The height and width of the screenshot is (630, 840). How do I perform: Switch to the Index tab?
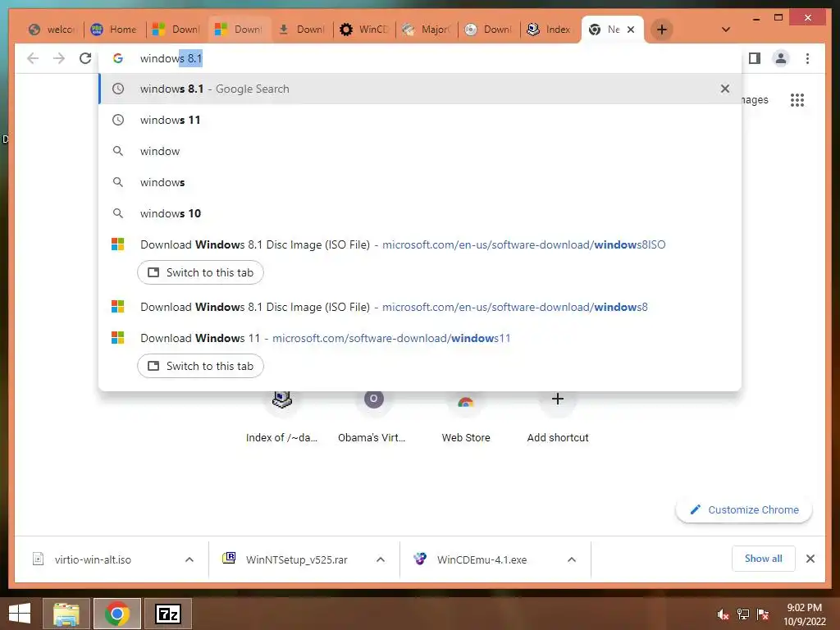pos(550,30)
